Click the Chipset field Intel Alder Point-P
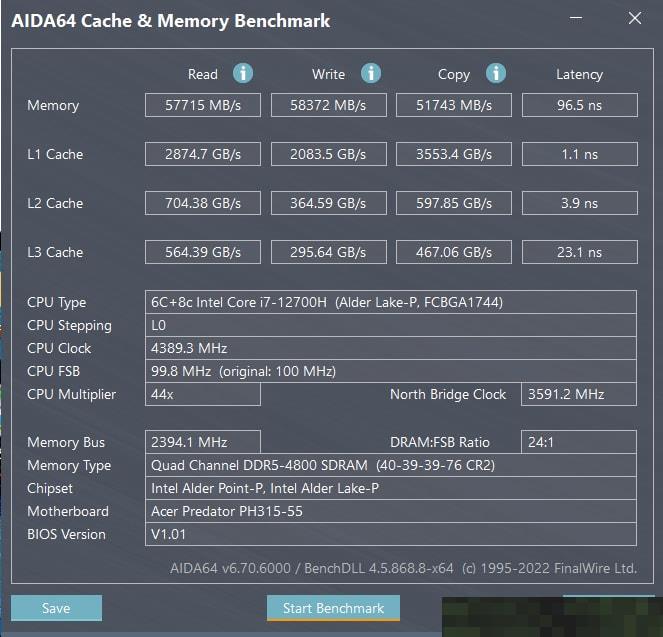Viewport: 663px width, 637px height. pyautogui.click(x=391, y=488)
